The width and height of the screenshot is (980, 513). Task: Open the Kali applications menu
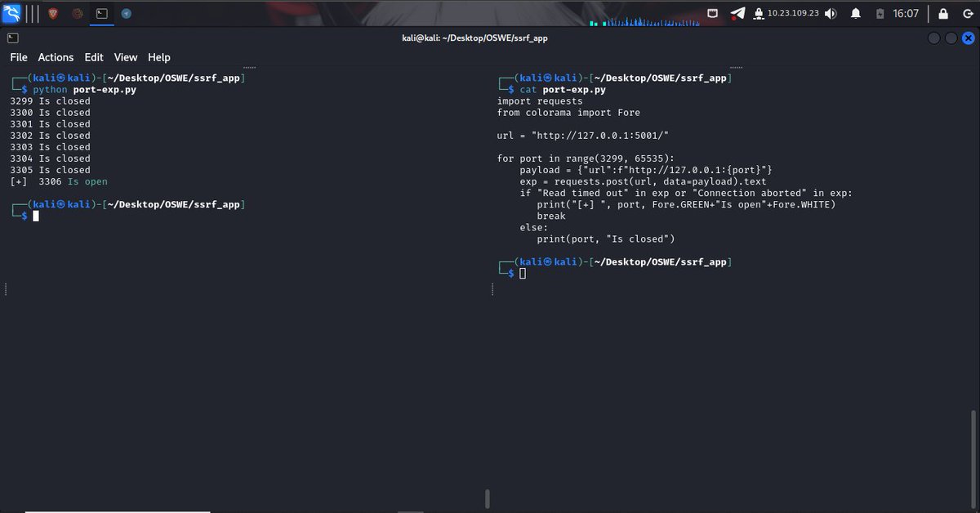pos(11,13)
